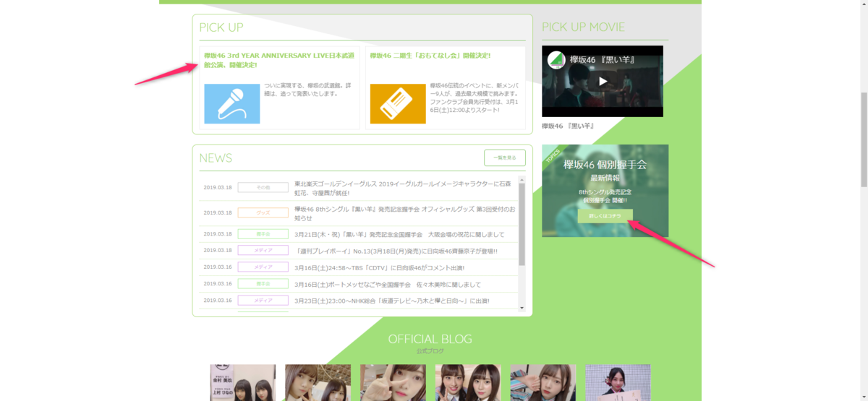Click the メディア tag beside 坂道テレビ news
The width and height of the screenshot is (868, 401).
pos(263,300)
